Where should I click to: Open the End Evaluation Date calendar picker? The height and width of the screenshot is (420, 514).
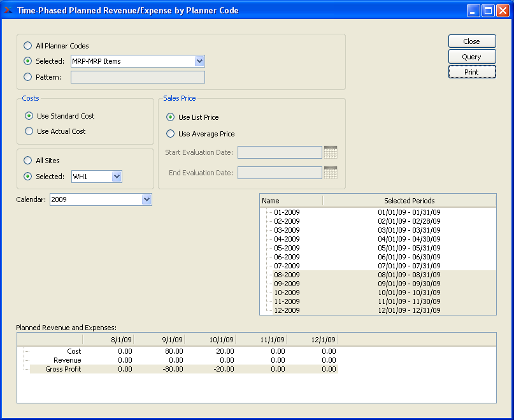point(330,173)
